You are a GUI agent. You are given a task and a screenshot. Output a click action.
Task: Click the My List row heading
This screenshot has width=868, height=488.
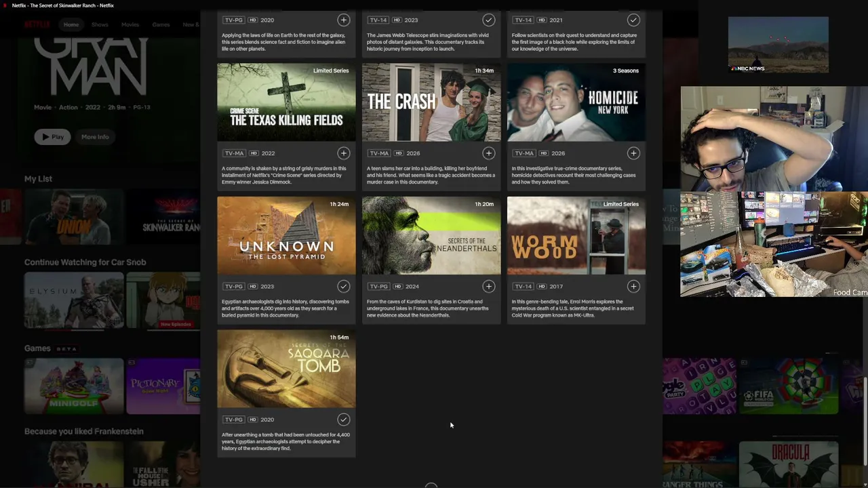click(x=38, y=179)
